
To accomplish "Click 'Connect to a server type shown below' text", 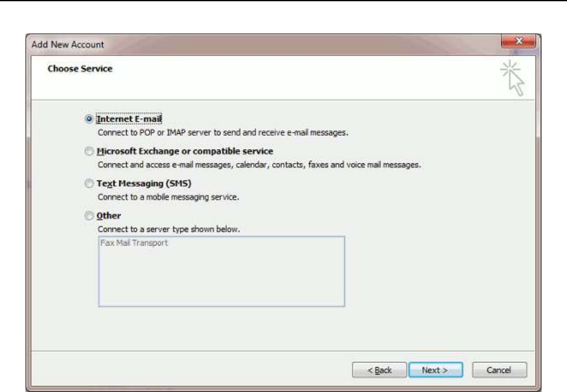I will click(168, 229).
